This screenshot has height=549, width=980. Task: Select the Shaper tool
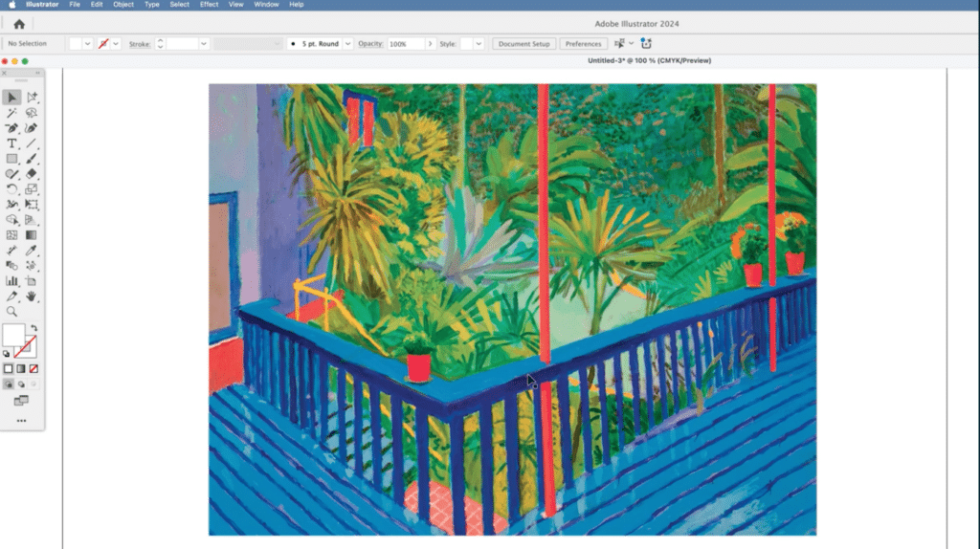click(x=11, y=174)
